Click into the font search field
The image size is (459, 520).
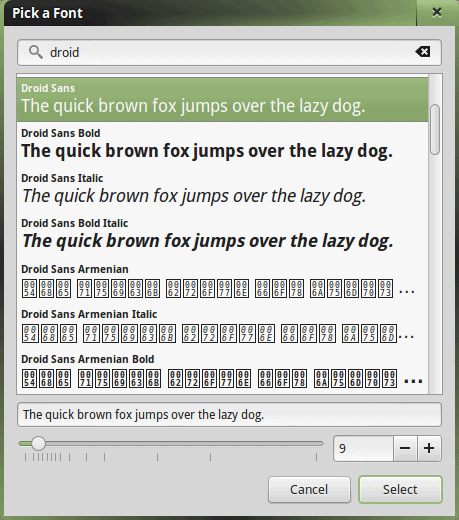coord(229,52)
